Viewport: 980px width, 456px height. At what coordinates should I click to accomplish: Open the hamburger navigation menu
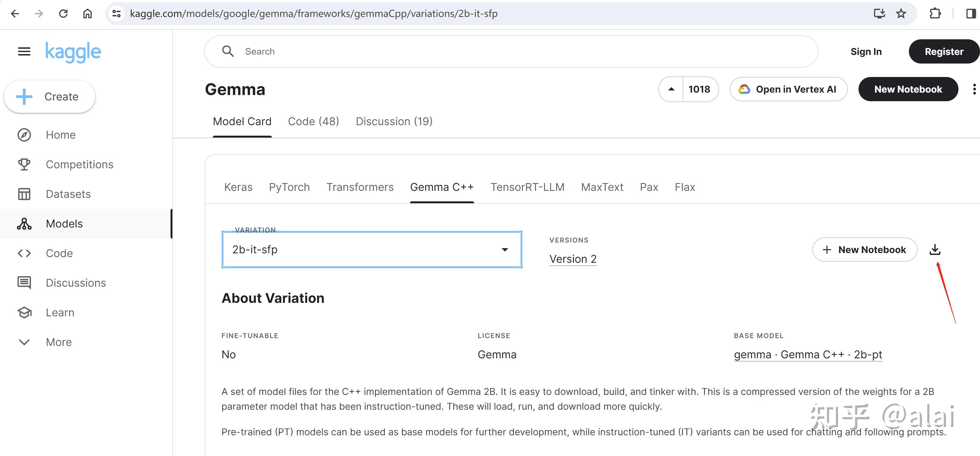tap(24, 51)
